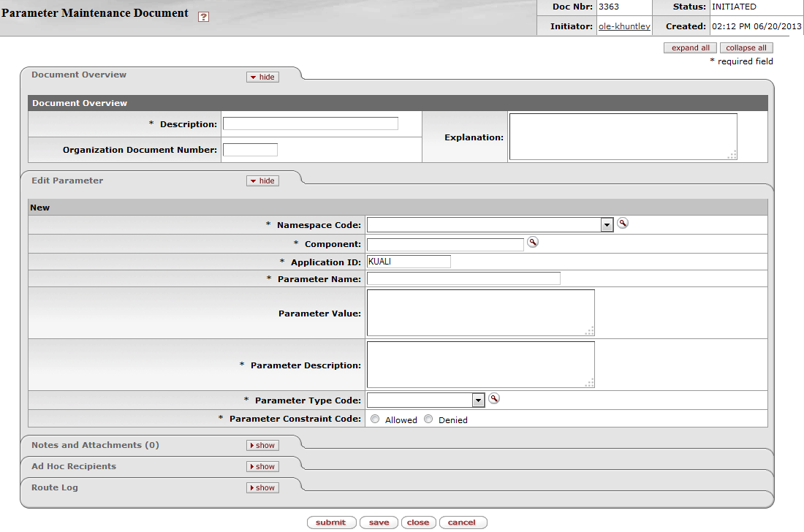804x532 pixels.
Task: Select the Denied constraint radio button
Action: (x=428, y=419)
